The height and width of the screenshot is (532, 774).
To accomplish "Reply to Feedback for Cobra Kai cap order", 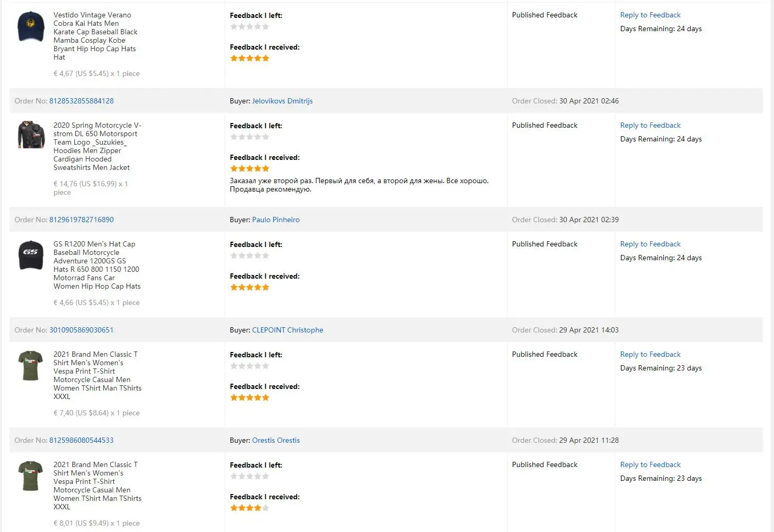I will tap(650, 15).
